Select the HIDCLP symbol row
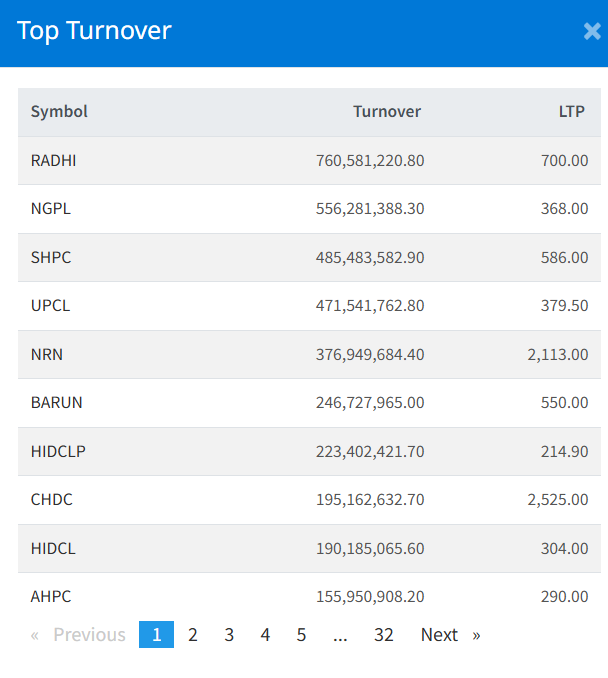This screenshot has width=608, height=678. coord(58,451)
